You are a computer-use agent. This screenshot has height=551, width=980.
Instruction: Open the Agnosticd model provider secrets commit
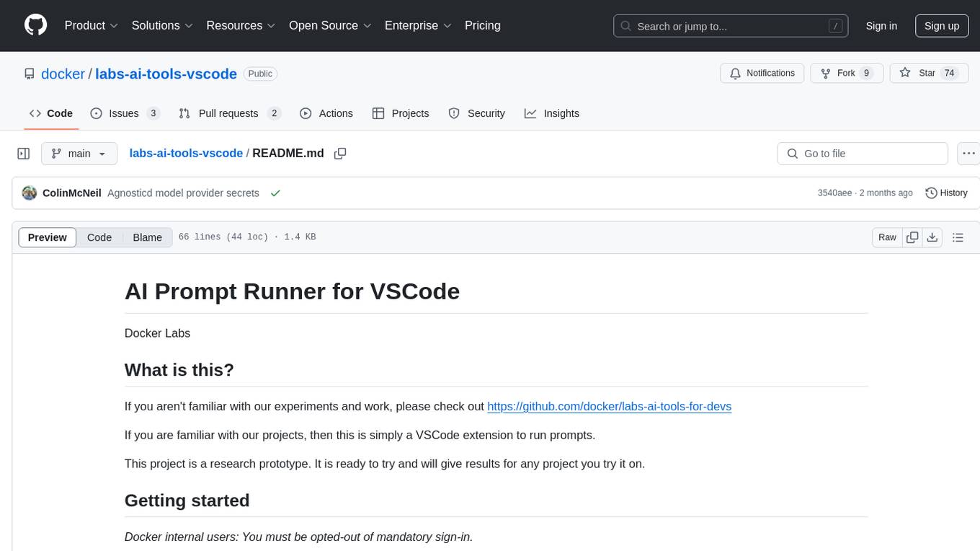183,193
